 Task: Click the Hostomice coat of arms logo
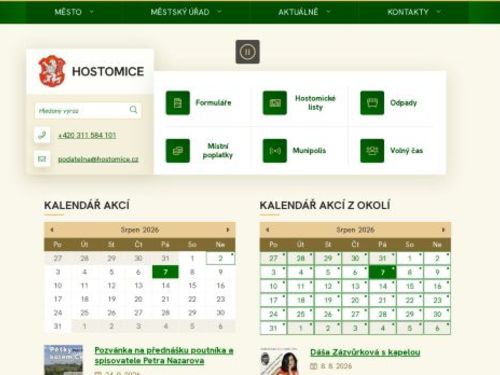coord(52,71)
